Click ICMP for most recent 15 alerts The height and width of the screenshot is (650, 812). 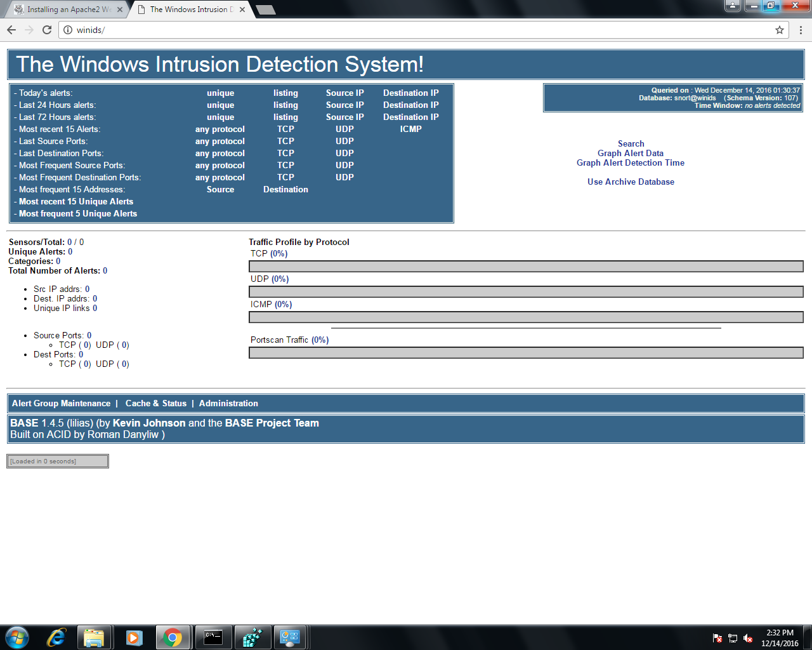click(410, 129)
